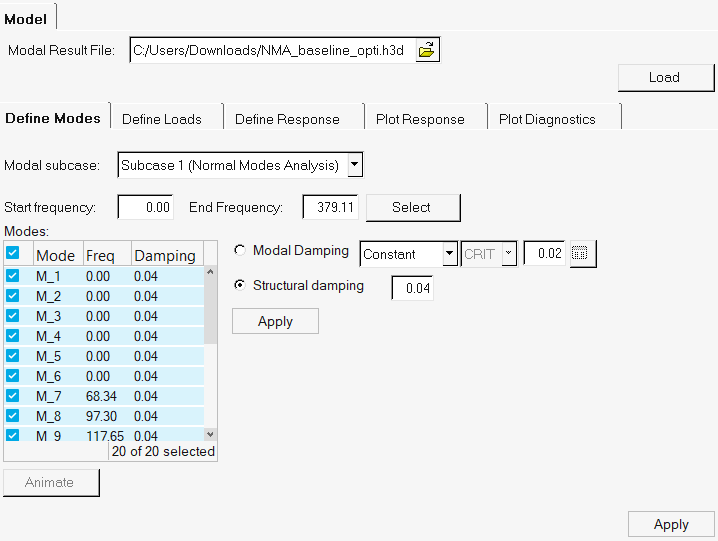Open the Define Response tab

tap(287, 119)
